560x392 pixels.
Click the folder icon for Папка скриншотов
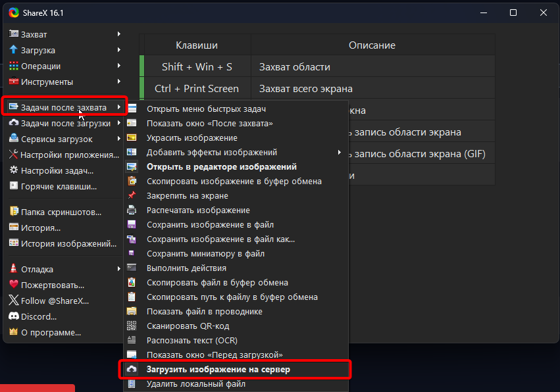coord(14,212)
